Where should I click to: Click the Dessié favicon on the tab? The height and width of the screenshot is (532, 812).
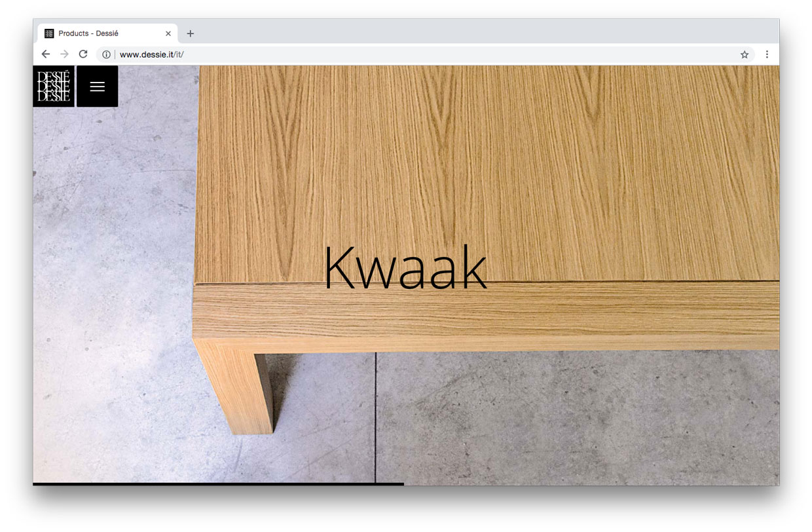(49, 33)
